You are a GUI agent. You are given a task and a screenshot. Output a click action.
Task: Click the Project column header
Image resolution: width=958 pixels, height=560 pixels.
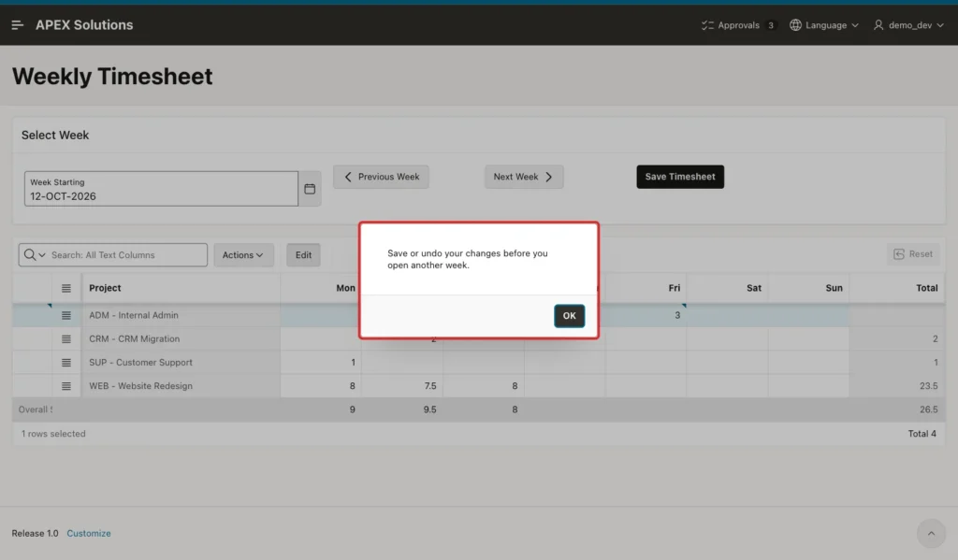click(181, 288)
